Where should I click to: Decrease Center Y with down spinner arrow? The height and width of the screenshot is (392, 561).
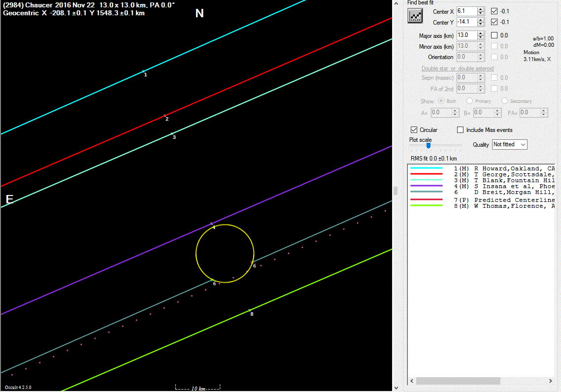click(x=481, y=24)
